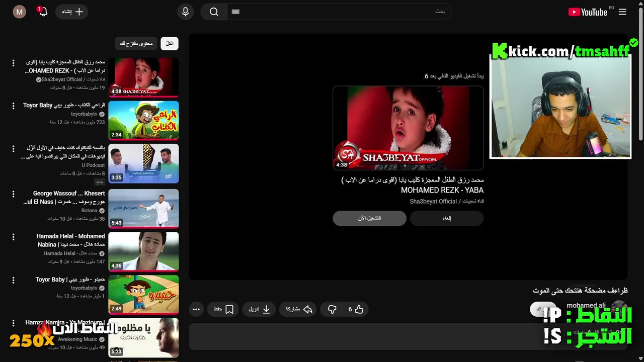Open the Mohamed Rezk YABA sidebar thumbnail

143,77
